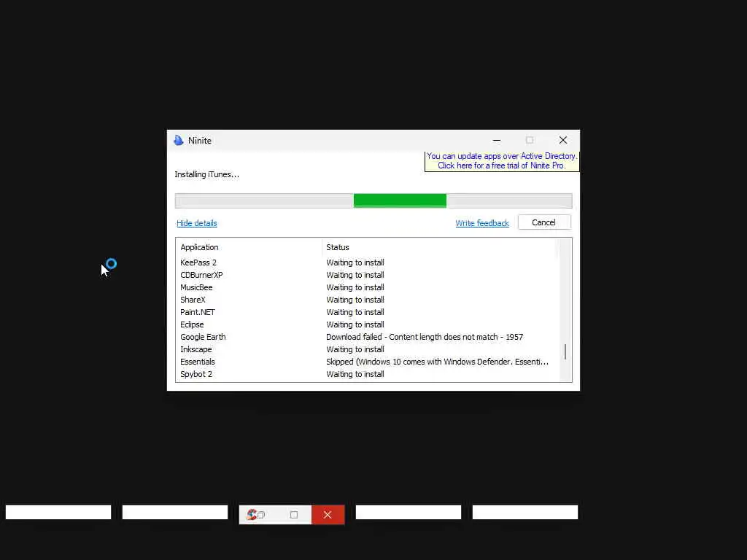Click the CCleaner icon in the small bottom window
The height and width of the screenshot is (560, 747).
[252, 514]
